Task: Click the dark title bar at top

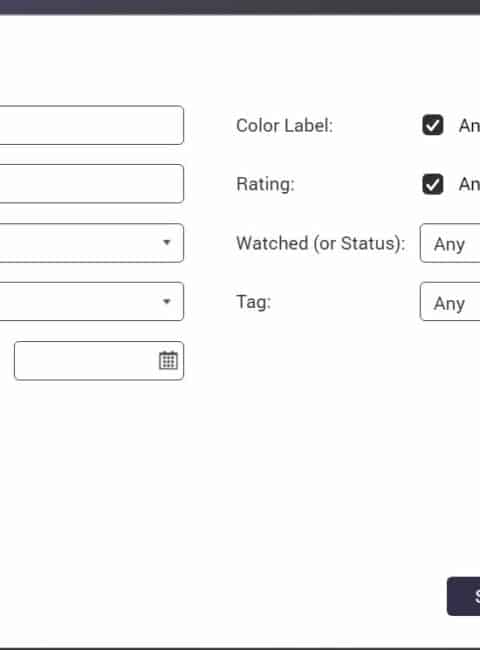Action: pos(240,7)
